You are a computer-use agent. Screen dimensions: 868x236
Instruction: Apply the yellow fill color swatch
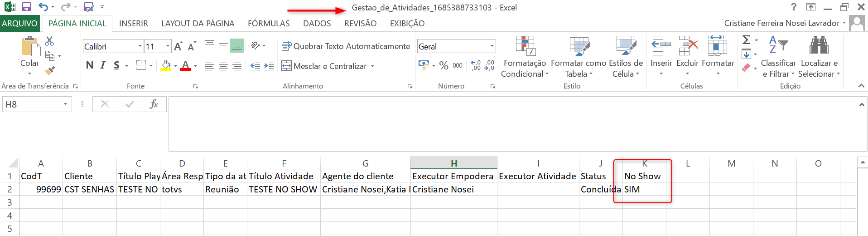click(166, 66)
